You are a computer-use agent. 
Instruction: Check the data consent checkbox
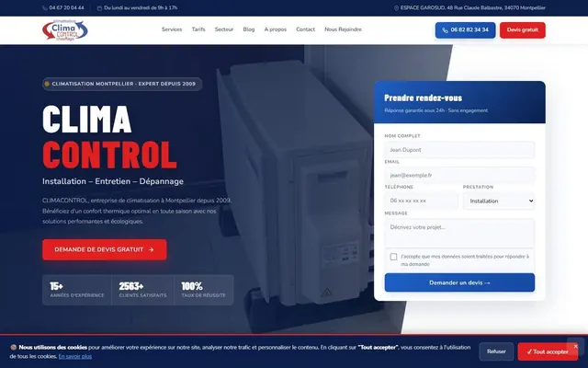[393, 257]
